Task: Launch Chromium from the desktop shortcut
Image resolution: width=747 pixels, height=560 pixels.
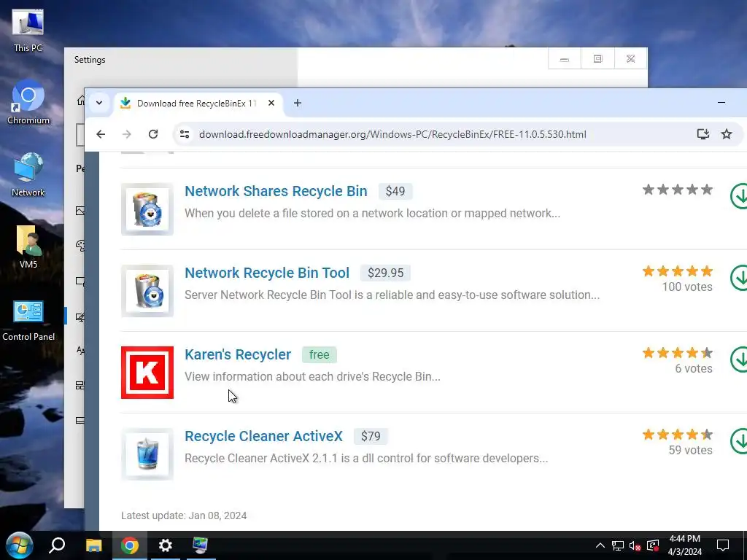Action: (28, 102)
